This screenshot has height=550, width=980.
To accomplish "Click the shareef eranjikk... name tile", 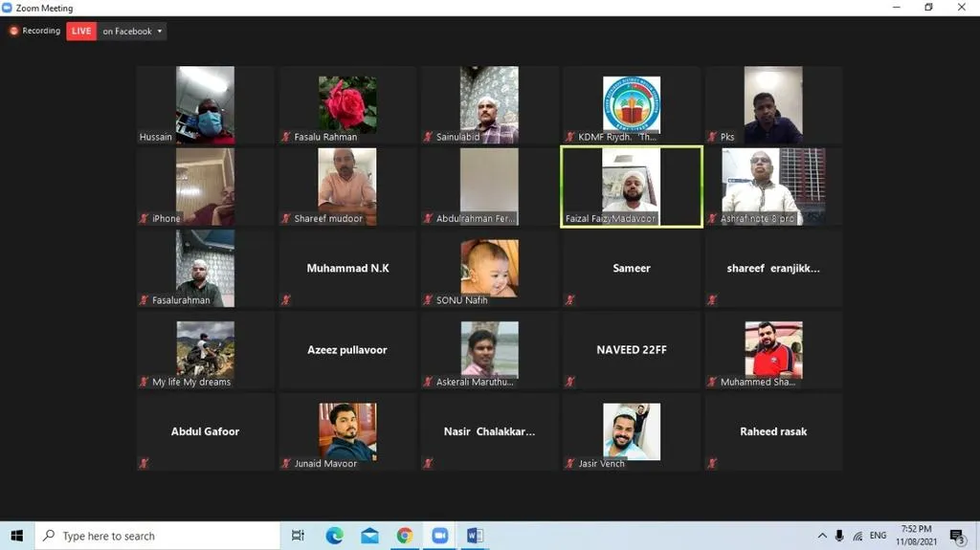I will 773,268.
